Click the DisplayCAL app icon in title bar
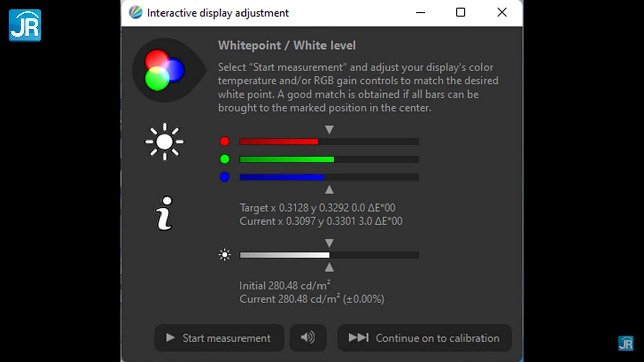The height and width of the screenshot is (362, 644). tap(135, 13)
